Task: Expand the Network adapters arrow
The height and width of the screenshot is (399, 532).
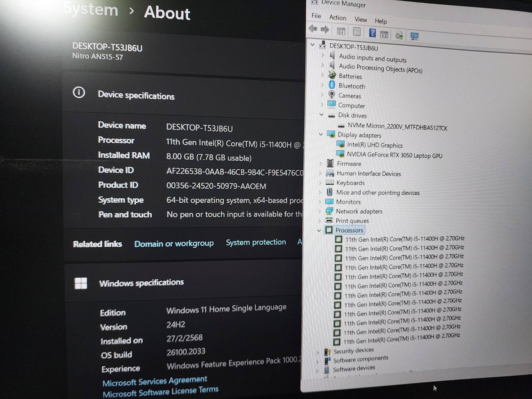Action: point(319,211)
